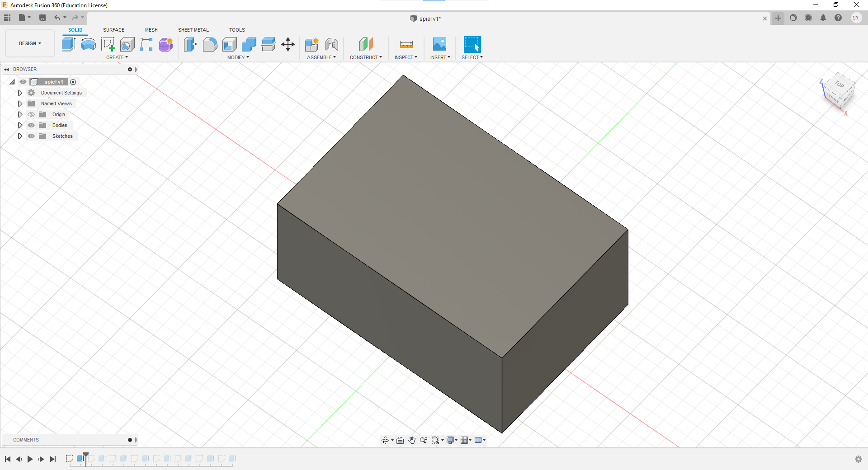Expand the Document Settings tree item
Screen dimensions: 868x470
19,93
